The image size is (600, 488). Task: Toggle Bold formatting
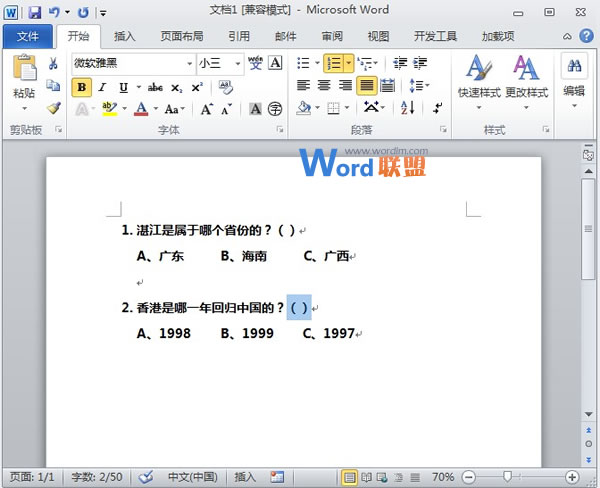[x=82, y=87]
